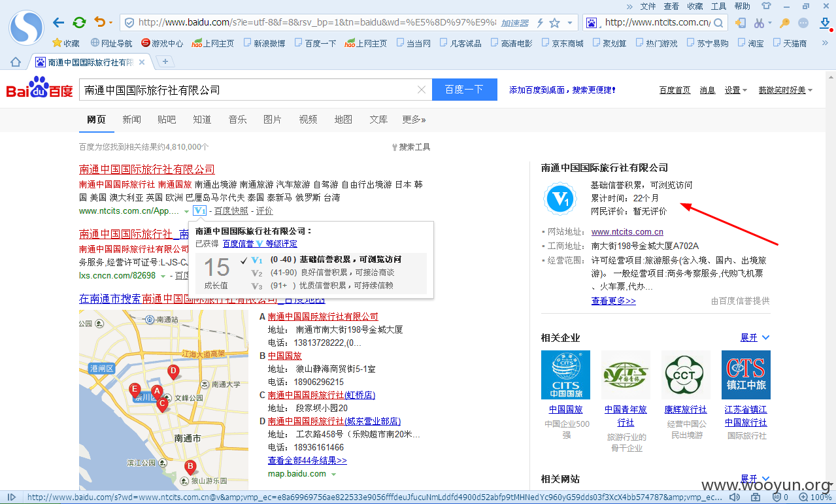Click the 中国青年旅行社 CYTS thumbnail
Image resolution: width=836 pixels, height=504 pixels.
pyautogui.click(x=626, y=375)
